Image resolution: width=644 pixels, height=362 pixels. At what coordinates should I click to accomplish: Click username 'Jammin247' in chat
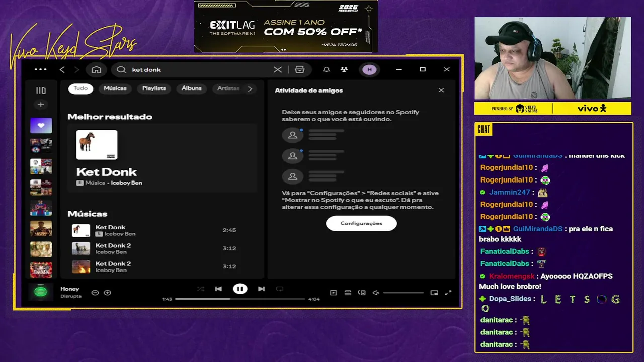(x=509, y=192)
